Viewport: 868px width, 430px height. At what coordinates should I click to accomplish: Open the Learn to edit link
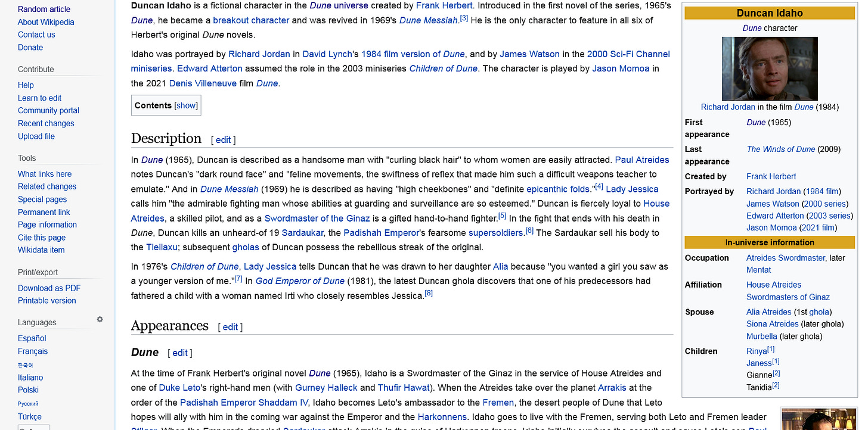coord(39,98)
